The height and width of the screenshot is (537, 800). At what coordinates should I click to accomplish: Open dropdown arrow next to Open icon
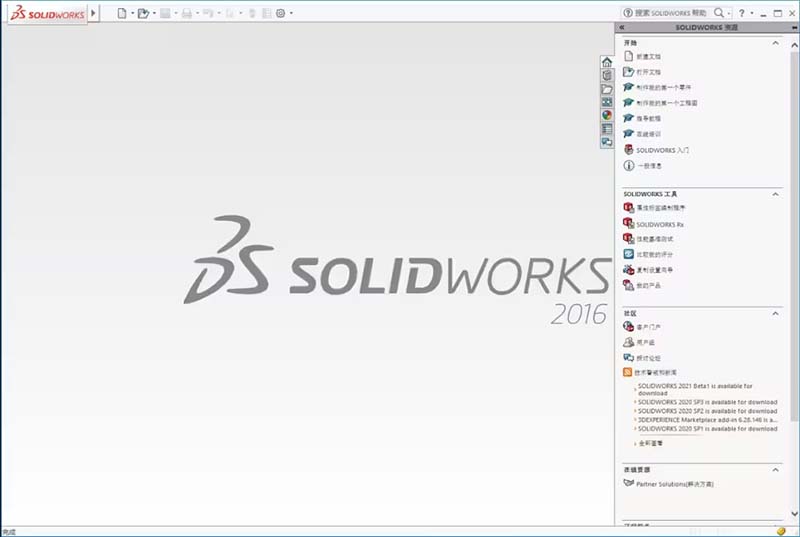point(154,13)
